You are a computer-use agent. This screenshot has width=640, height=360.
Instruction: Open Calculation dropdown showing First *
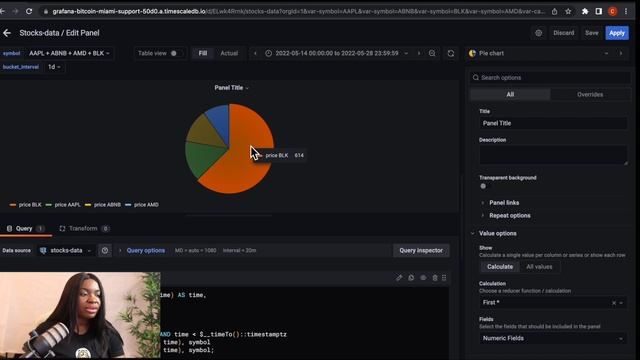click(x=553, y=303)
